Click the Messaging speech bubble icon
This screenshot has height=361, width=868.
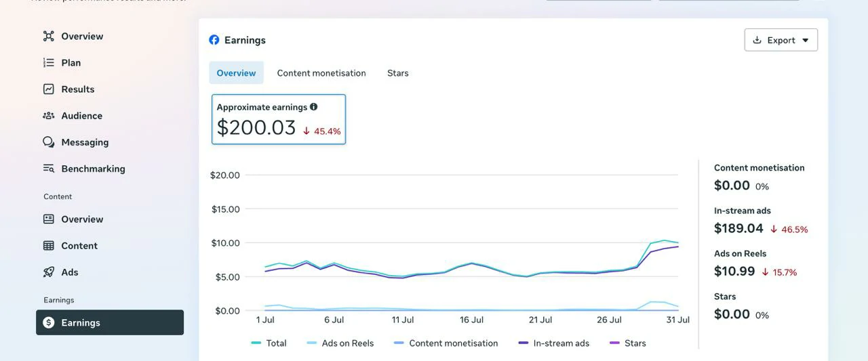49,142
